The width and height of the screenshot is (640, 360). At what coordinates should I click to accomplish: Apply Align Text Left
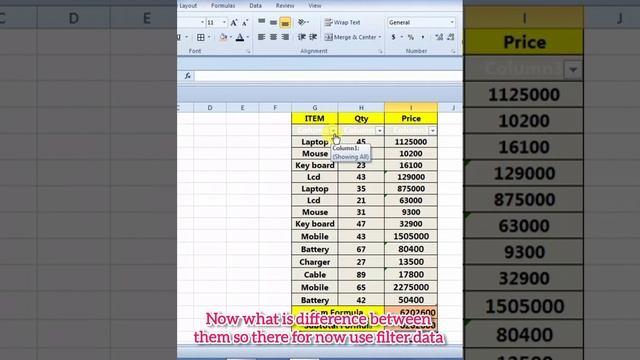point(262,37)
